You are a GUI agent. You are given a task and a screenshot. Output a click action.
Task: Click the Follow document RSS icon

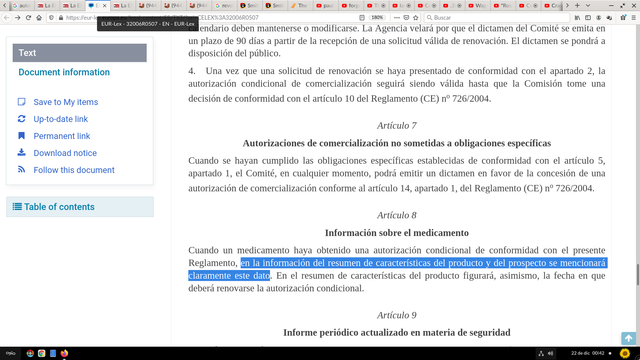(22, 169)
